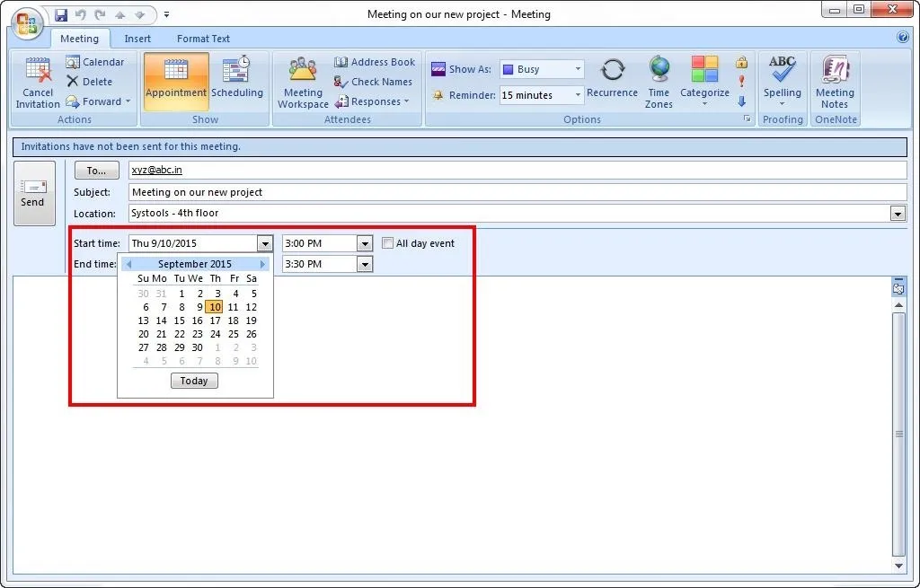Expand the Location dropdown arrow

pyautogui.click(x=898, y=214)
